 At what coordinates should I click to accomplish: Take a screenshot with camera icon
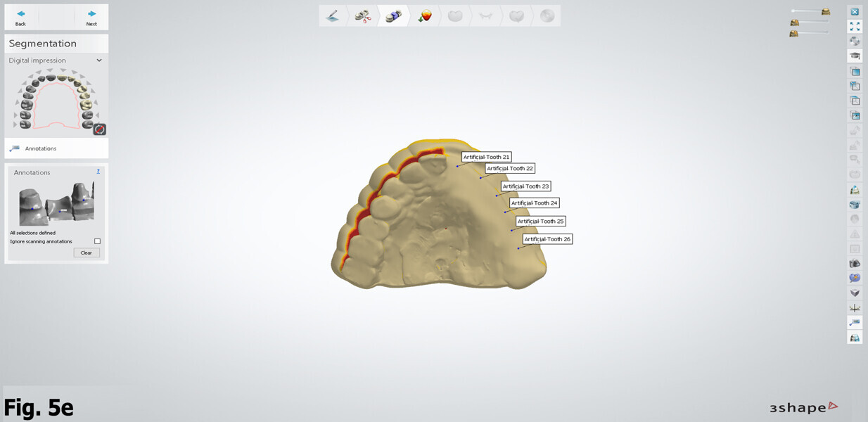click(855, 263)
